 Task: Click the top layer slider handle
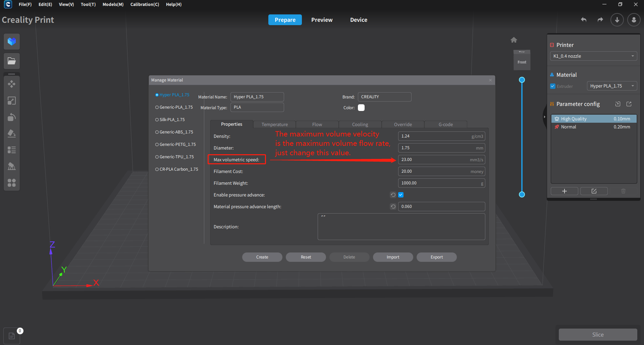(x=522, y=80)
